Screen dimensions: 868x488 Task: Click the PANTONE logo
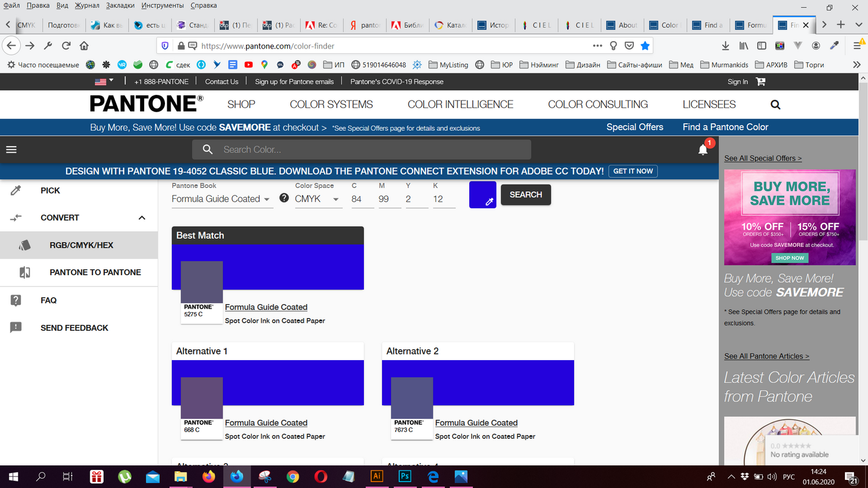click(x=146, y=104)
